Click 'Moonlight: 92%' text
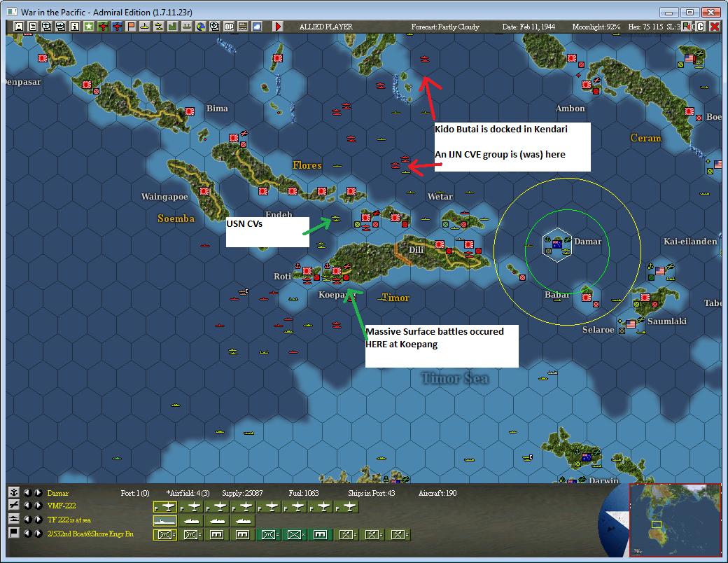 click(596, 27)
